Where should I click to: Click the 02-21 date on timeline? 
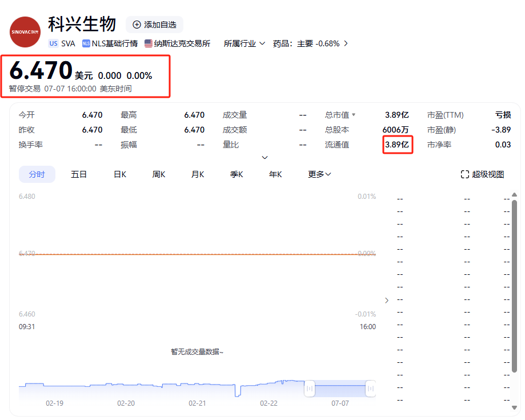(197, 403)
